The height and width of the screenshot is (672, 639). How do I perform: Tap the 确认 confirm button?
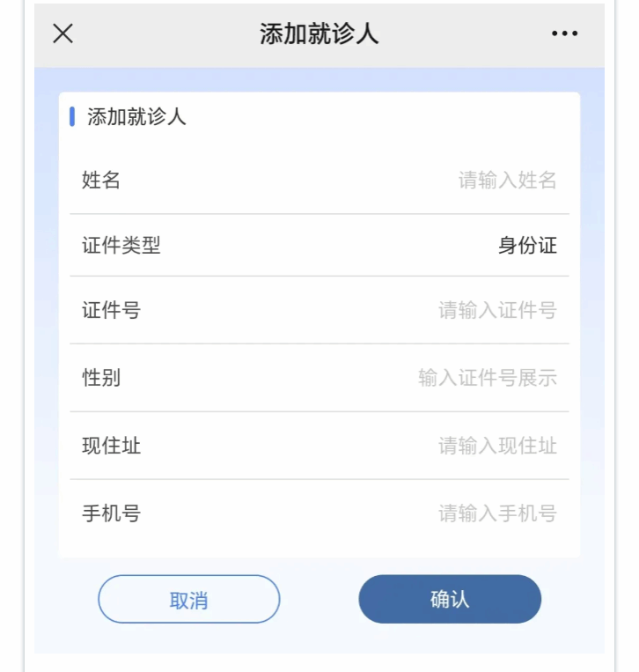[450, 599]
